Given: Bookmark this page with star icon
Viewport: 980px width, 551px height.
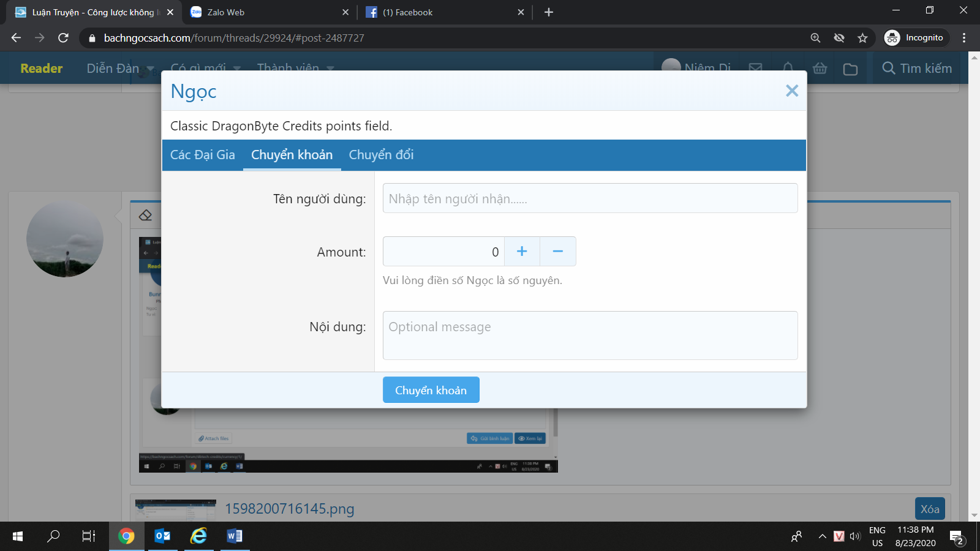Looking at the screenshot, I should [x=862, y=38].
